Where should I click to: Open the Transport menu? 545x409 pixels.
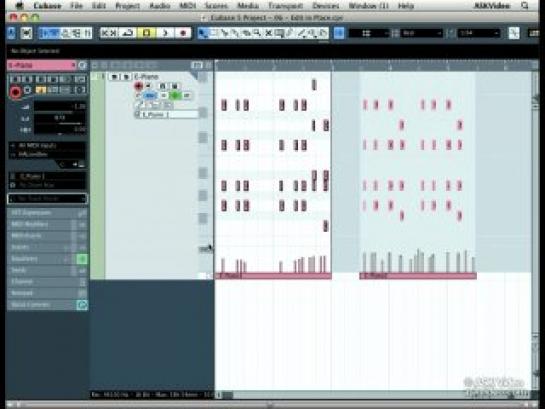pyautogui.click(x=285, y=6)
